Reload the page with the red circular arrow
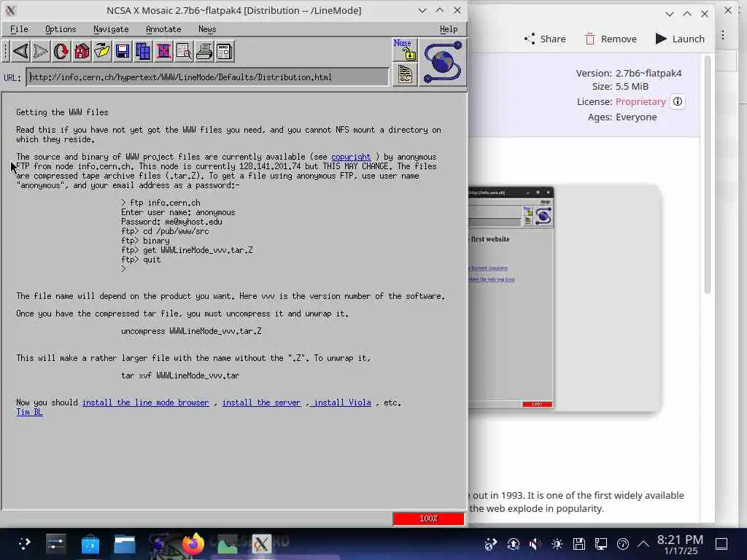Screen dimensions: 747x560 [61, 52]
